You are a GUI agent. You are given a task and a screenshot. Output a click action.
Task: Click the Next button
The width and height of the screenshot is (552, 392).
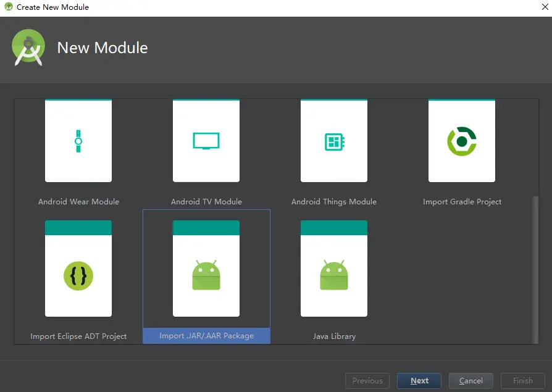coord(419,381)
